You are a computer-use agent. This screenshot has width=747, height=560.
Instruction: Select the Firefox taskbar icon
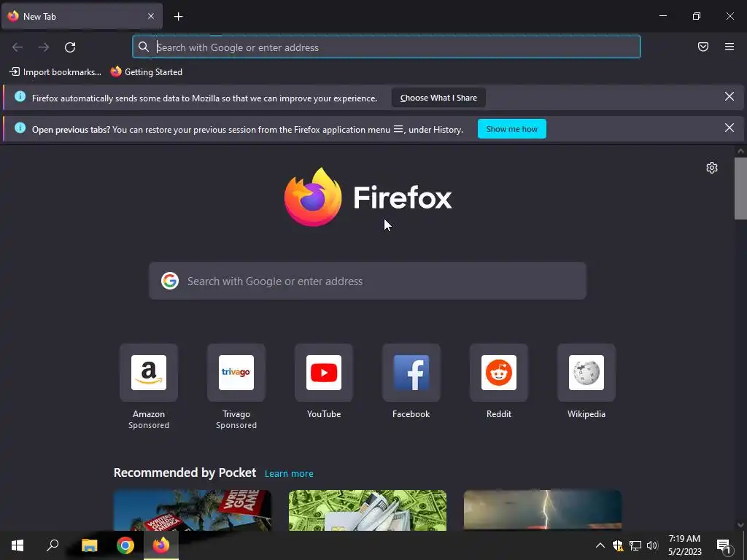(x=161, y=545)
